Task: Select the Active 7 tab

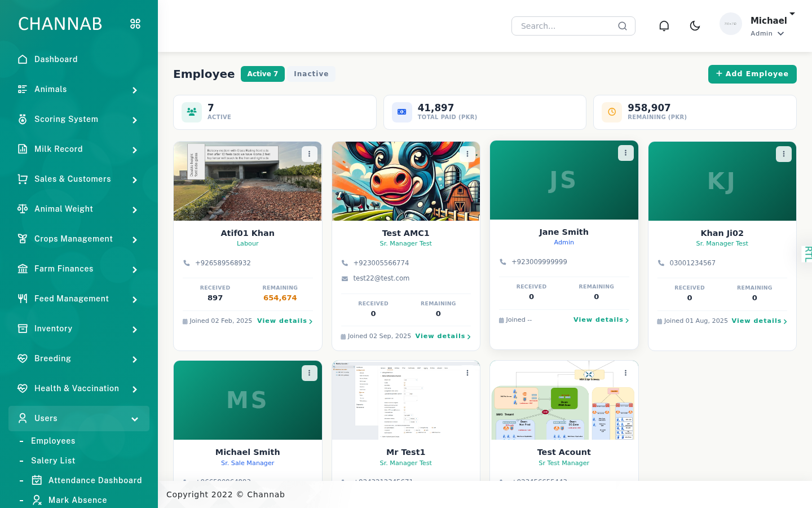Action: 262,74
